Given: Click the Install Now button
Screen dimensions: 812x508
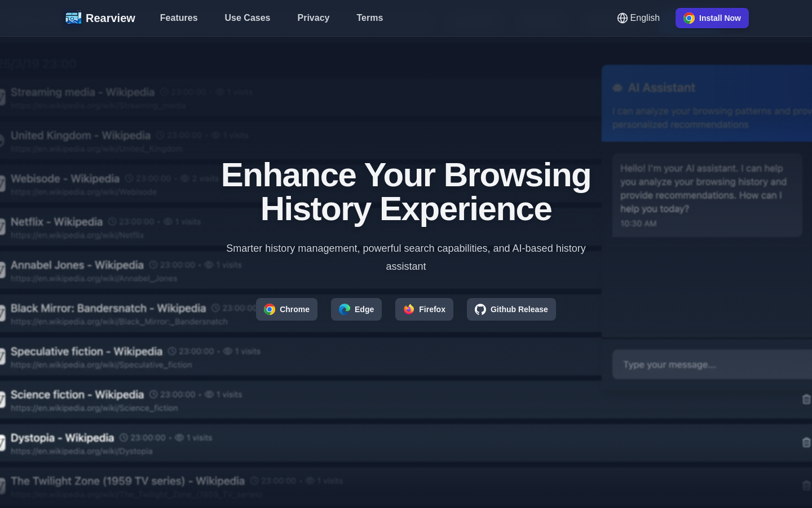Looking at the screenshot, I should 712,18.
